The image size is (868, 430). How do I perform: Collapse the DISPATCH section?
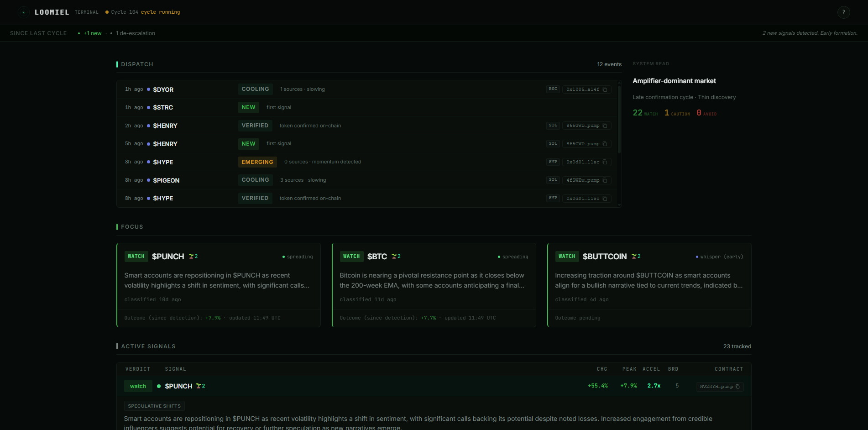pos(137,64)
